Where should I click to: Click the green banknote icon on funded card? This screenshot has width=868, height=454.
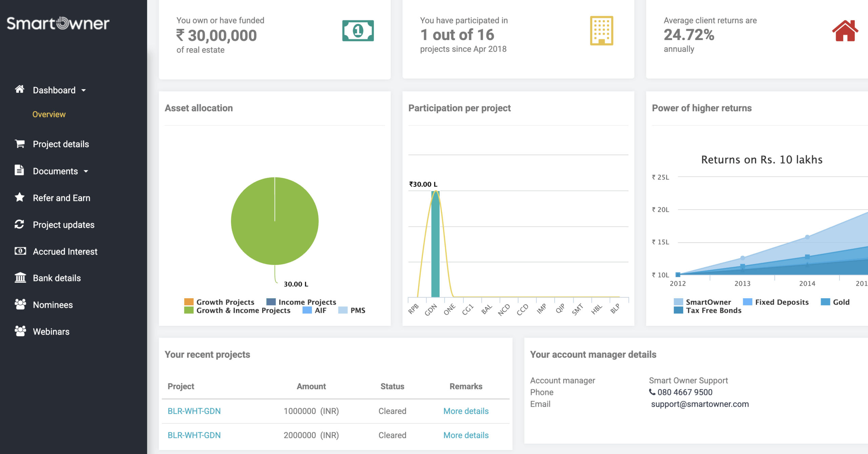point(358,31)
